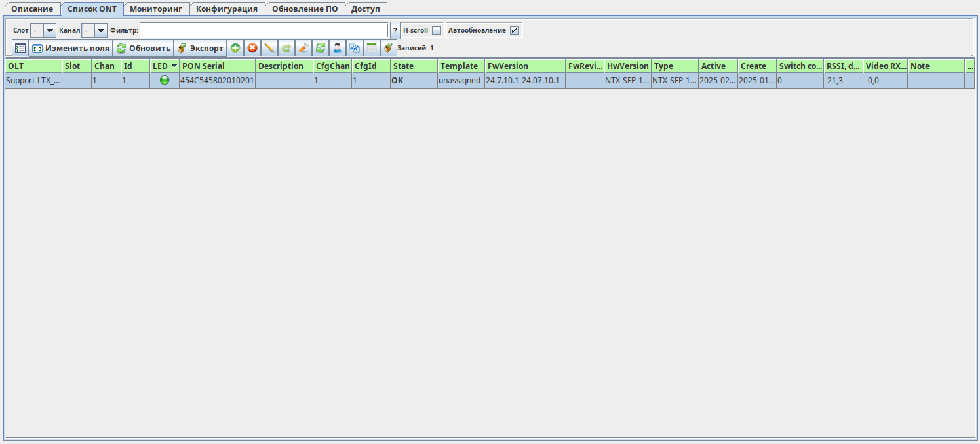Click the red delete ONT icon
The height and width of the screenshot is (444, 980).
click(252, 48)
